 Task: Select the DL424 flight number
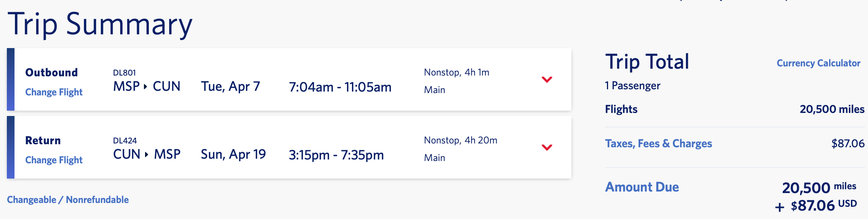pyautogui.click(x=125, y=141)
